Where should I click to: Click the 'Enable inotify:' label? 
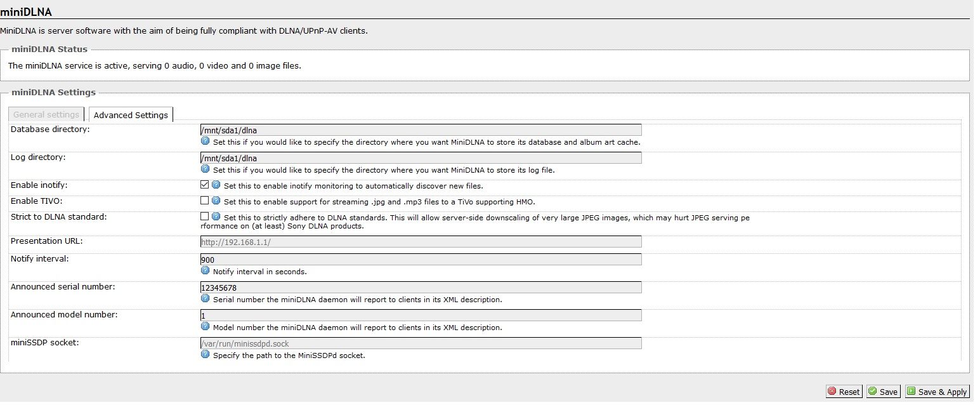click(x=39, y=185)
